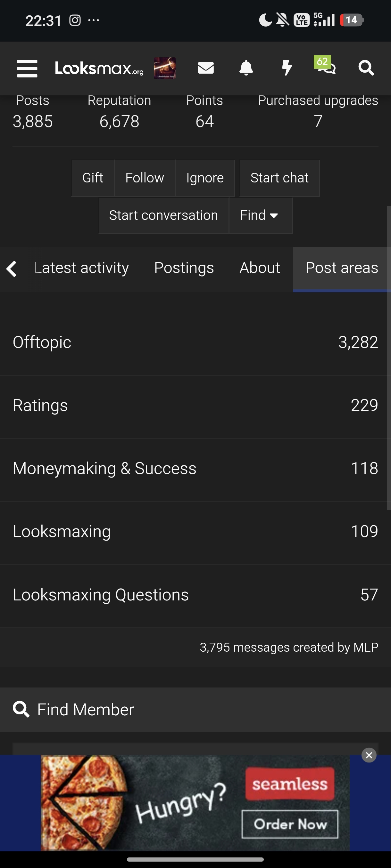This screenshot has width=391, height=868.
Task: Tap the Looksmax.org logo
Action: 99,68
